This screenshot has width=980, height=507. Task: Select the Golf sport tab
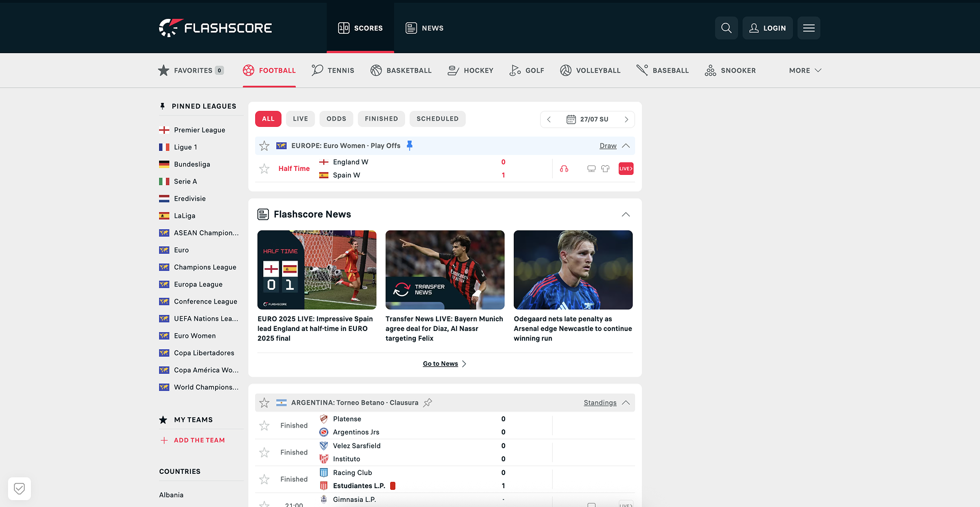click(527, 70)
